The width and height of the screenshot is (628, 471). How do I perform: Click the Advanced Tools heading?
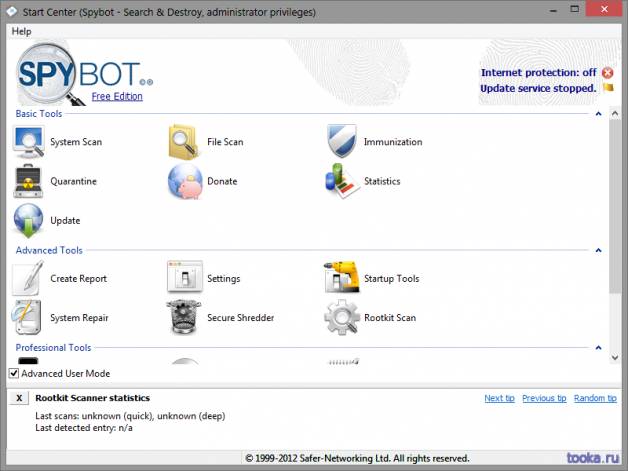49,250
